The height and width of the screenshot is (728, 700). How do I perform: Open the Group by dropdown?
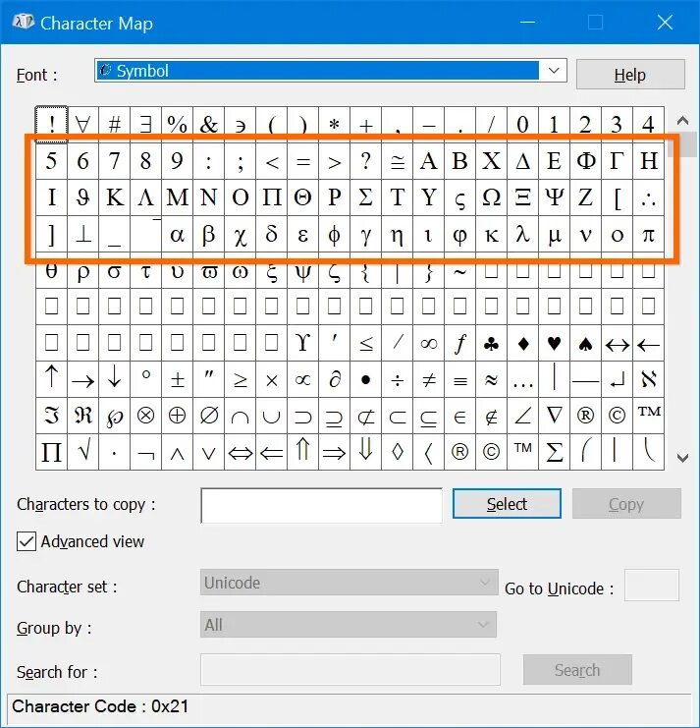coord(348,625)
